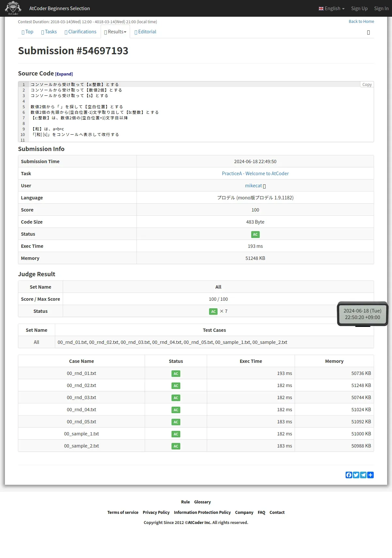The height and width of the screenshot is (558, 392).
Task: Click AtCoder Beginners Selection title
Action: coord(59,8)
